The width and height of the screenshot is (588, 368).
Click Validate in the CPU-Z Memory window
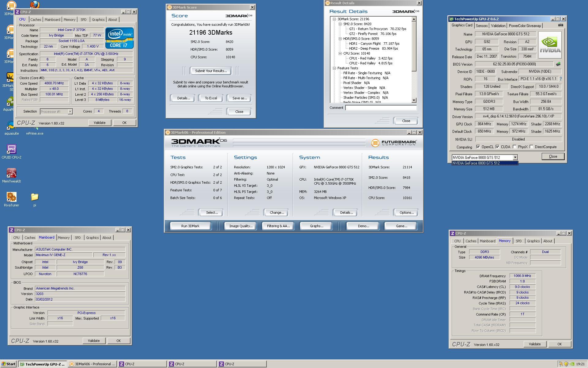pyautogui.click(x=535, y=344)
